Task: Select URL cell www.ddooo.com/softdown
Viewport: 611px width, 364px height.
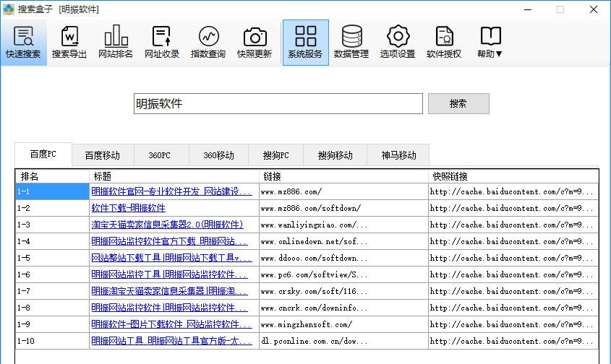Action: 343,258
